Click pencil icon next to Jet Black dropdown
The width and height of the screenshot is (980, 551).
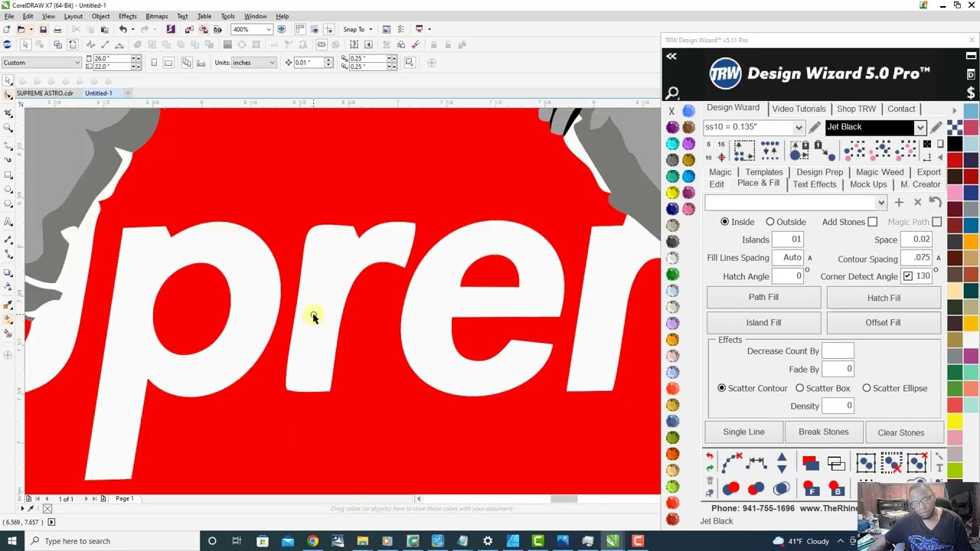(936, 127)
